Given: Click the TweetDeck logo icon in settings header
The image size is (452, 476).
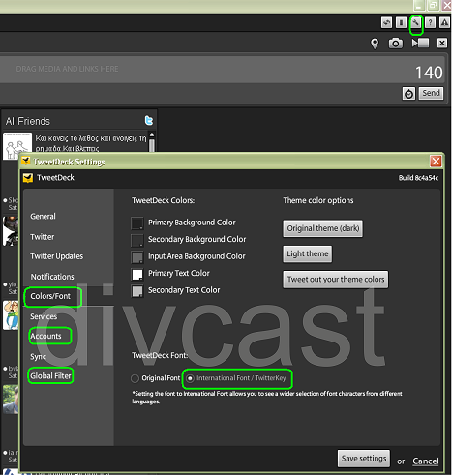Looking at the screenshot, I should coord(28,178).
